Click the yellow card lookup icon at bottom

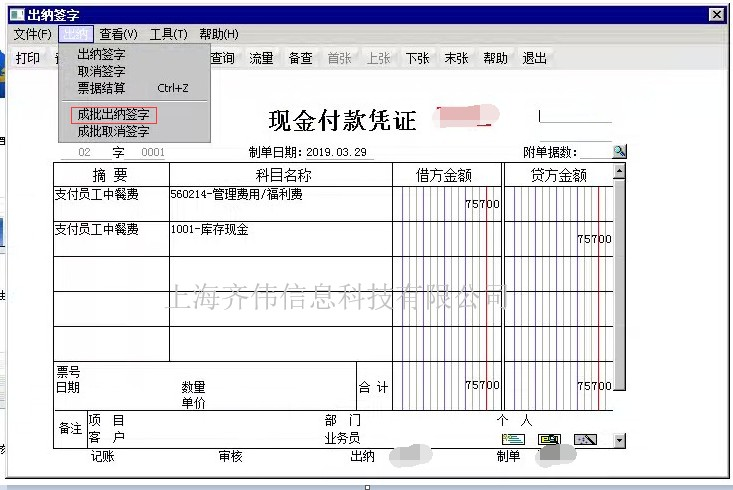pos(550,439)
